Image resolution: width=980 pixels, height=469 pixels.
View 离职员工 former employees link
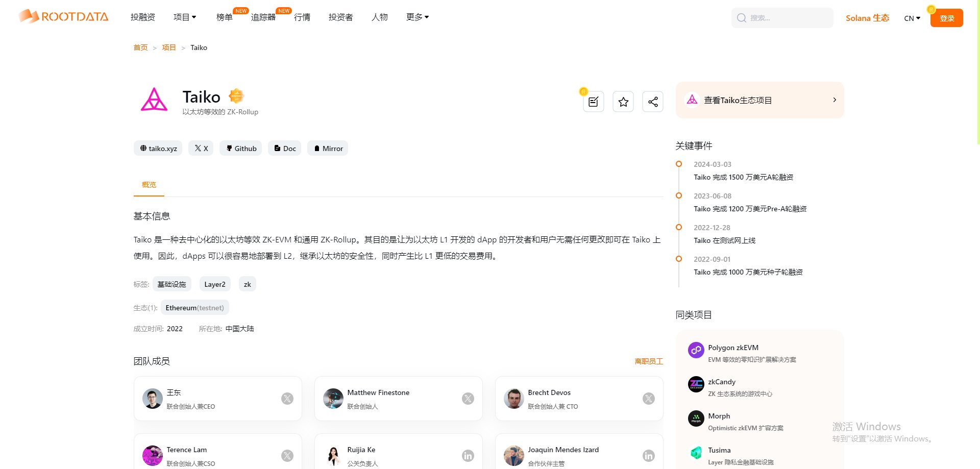(x=649, y=361)
